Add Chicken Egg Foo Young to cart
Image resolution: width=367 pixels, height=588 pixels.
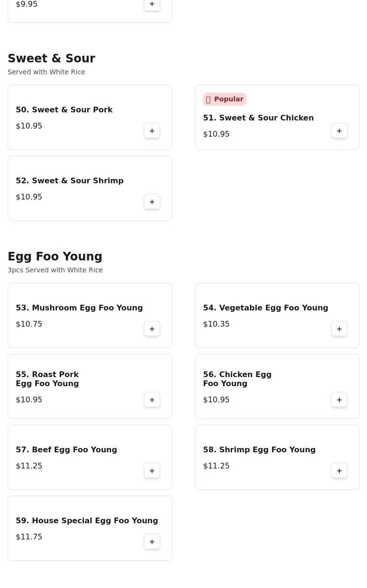click(339, 400)
